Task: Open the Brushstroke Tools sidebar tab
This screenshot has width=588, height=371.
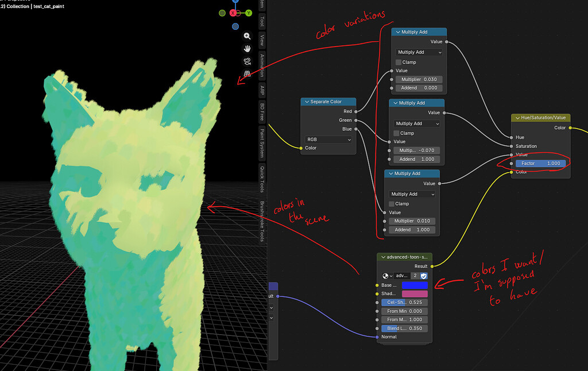Action: (x=262, y=221)
